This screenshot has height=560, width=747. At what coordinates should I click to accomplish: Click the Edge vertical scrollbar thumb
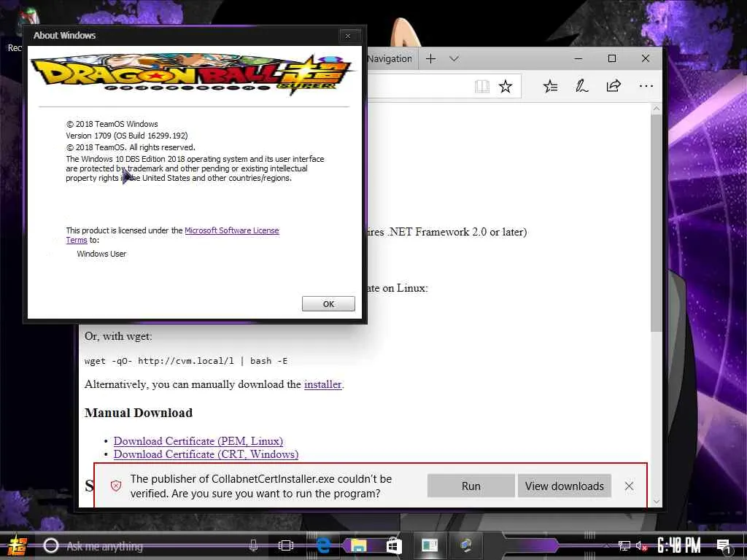[657, 223]
